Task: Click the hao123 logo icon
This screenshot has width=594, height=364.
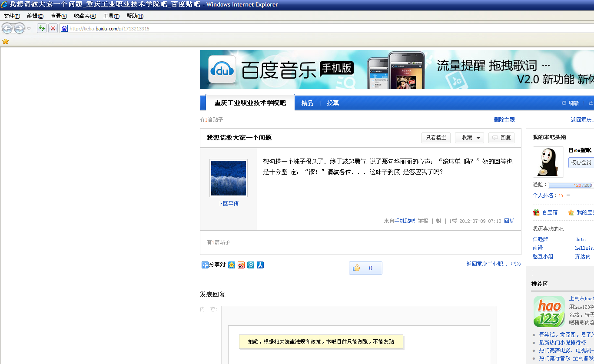Action: coord(549,311)
